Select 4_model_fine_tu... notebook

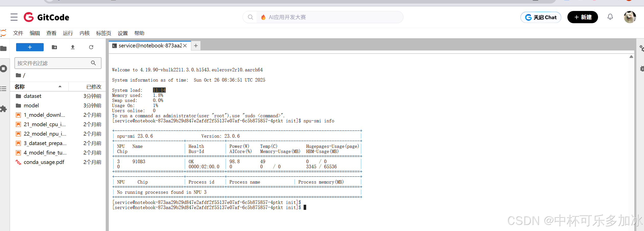[58, 153]
